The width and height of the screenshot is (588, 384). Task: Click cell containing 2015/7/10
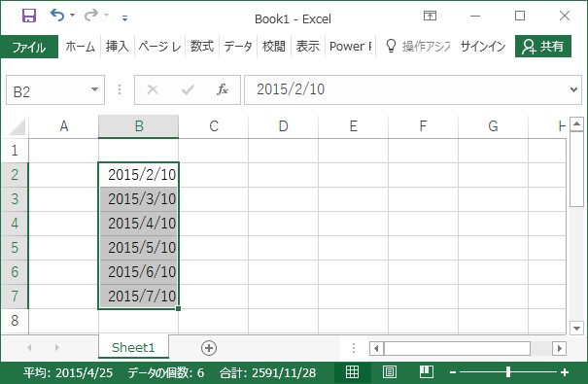(139, 297)
